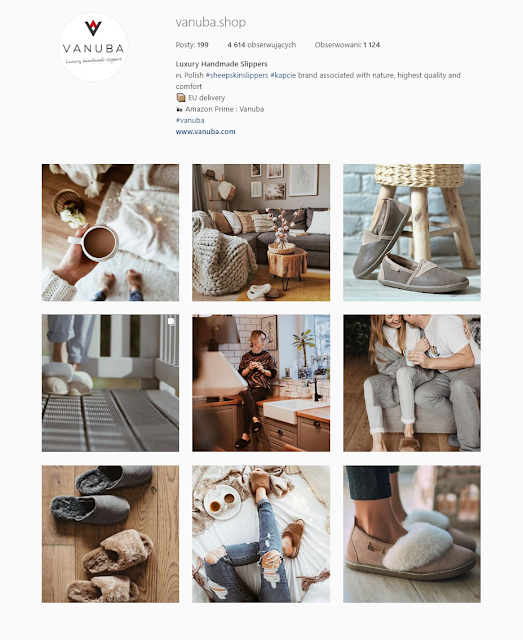The height and width of the screenshot is (640, 523).
Task: Click the box emoji beside EU delivery
Action: [180, 98]
